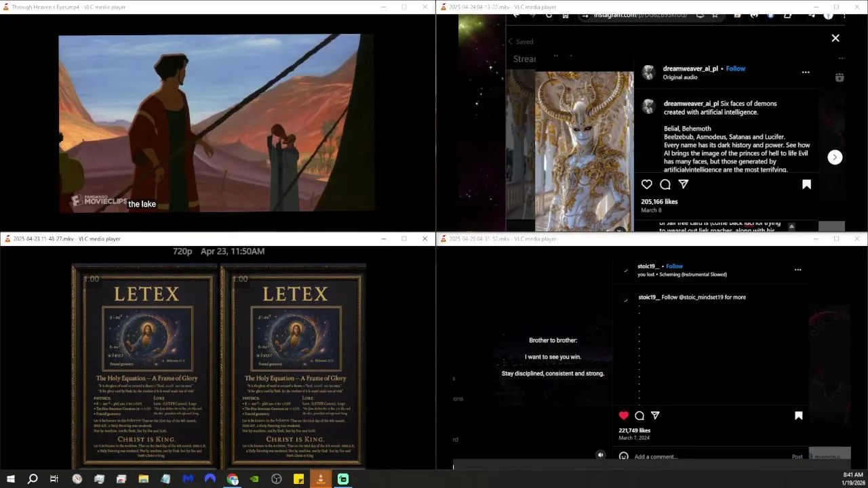Open more options for stoic19__ post
The height and width of the screenshot is (488, 868).
[x=797, y=270]
